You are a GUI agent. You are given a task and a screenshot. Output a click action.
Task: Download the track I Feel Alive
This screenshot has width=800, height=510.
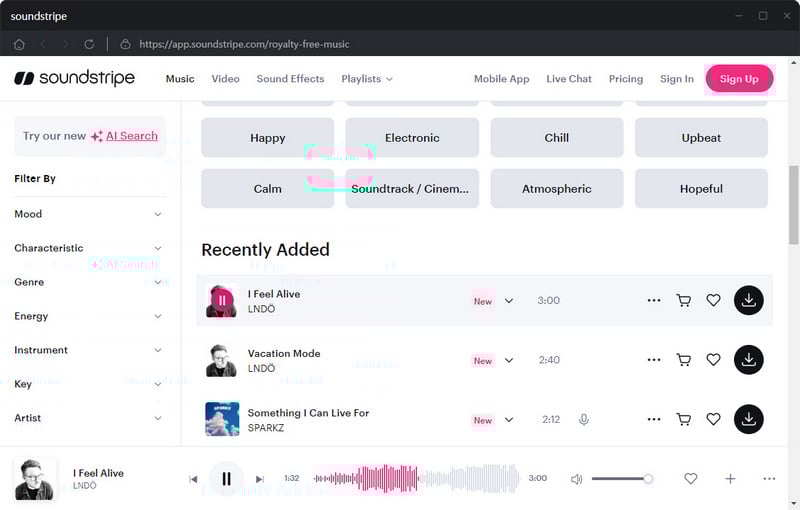click(x=748, y=300)
